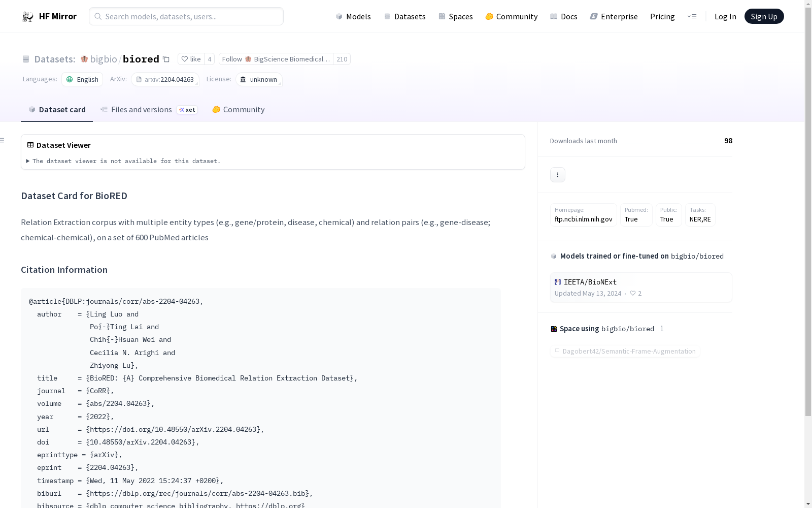812x508 pixels.
Task: Click the heart icon on BioNExt card
Action: click(633, 293)
